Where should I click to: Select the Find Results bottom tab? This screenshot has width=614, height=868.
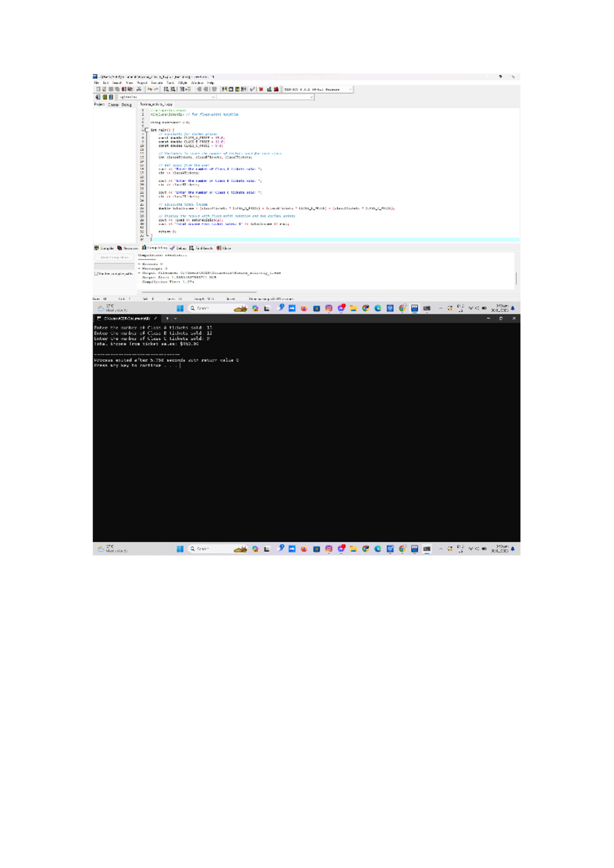(x=202, y=248)
